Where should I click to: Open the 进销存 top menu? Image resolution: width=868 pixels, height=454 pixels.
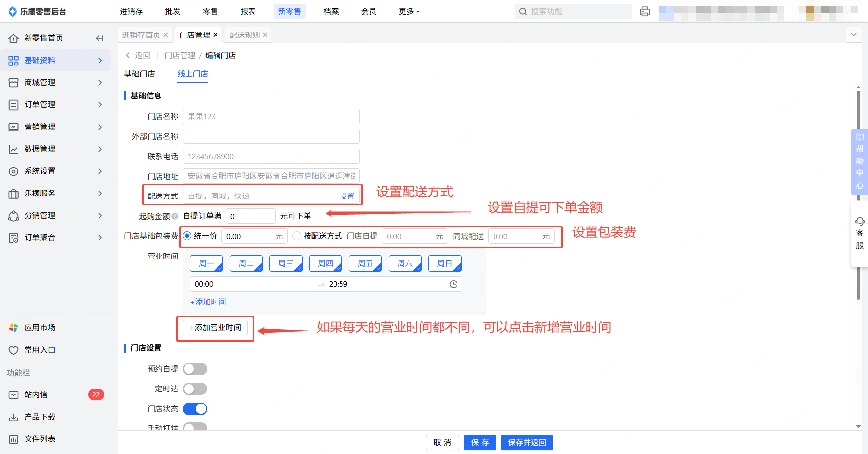pyautogui.click(x=131, y=11)
